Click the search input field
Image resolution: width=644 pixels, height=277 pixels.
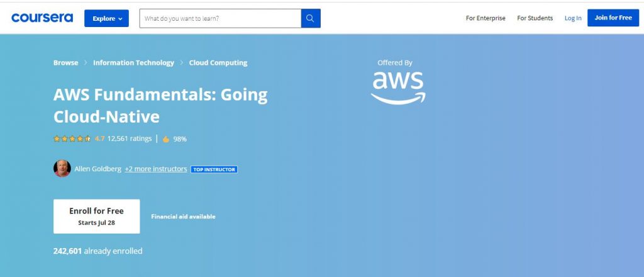[x=220, y=18]
